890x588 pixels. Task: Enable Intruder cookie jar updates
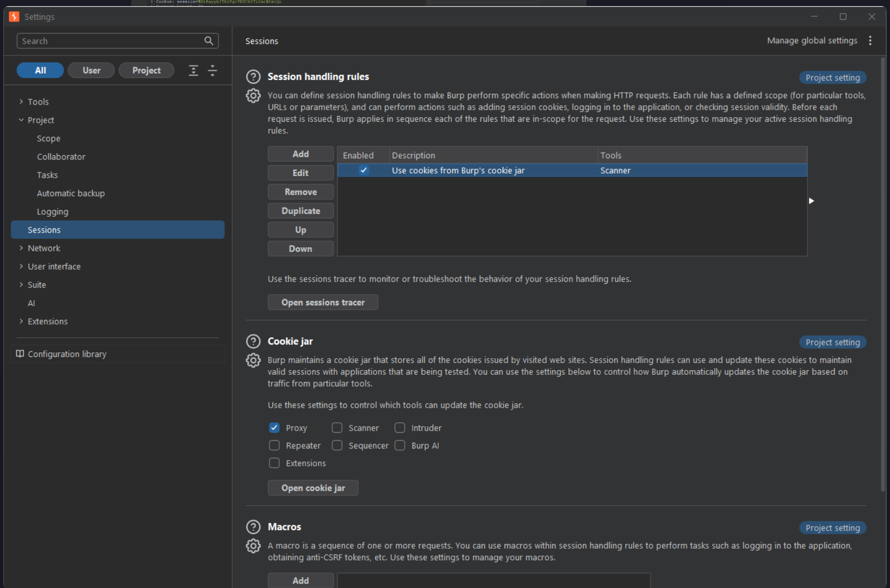click(x=400, y=428)
